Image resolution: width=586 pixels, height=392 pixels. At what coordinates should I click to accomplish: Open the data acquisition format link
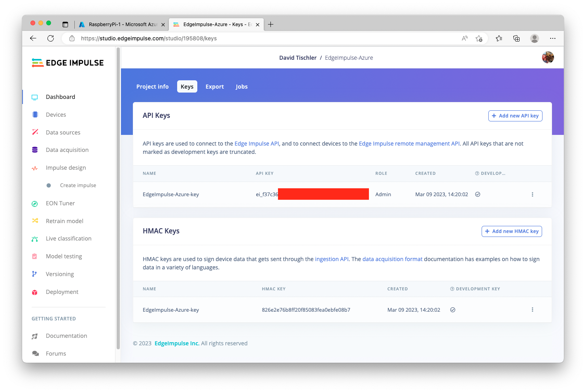392,259
